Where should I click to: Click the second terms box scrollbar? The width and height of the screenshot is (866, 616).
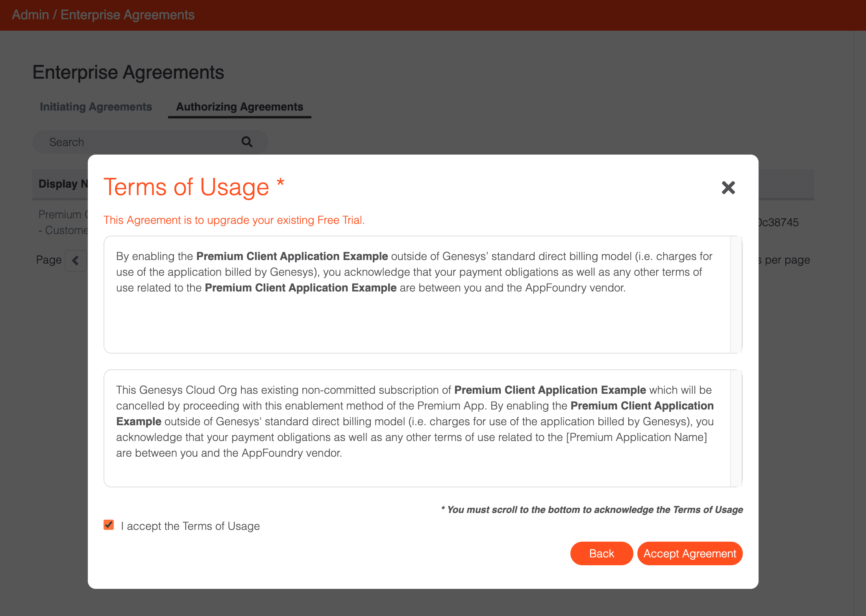point(736,428)
